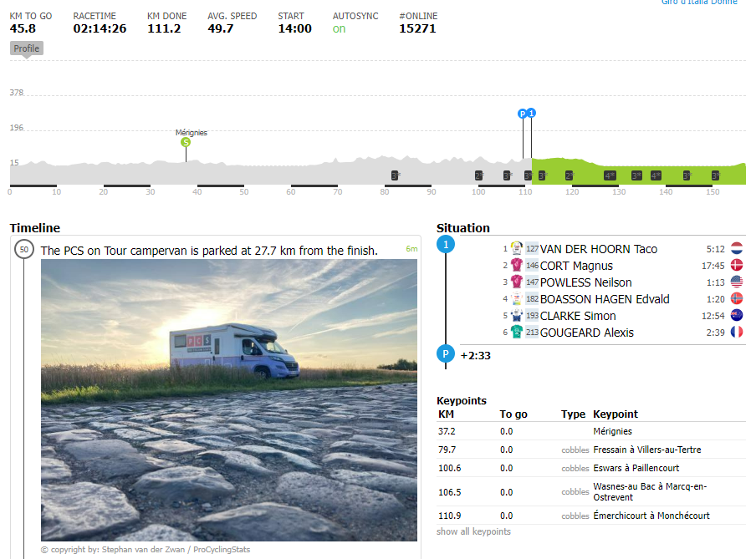The width and height of the screenshot is (756, 559).
Task: Select the 3* cobble marker near km 150
Action: pyautogui.click(x=716, y=175)
